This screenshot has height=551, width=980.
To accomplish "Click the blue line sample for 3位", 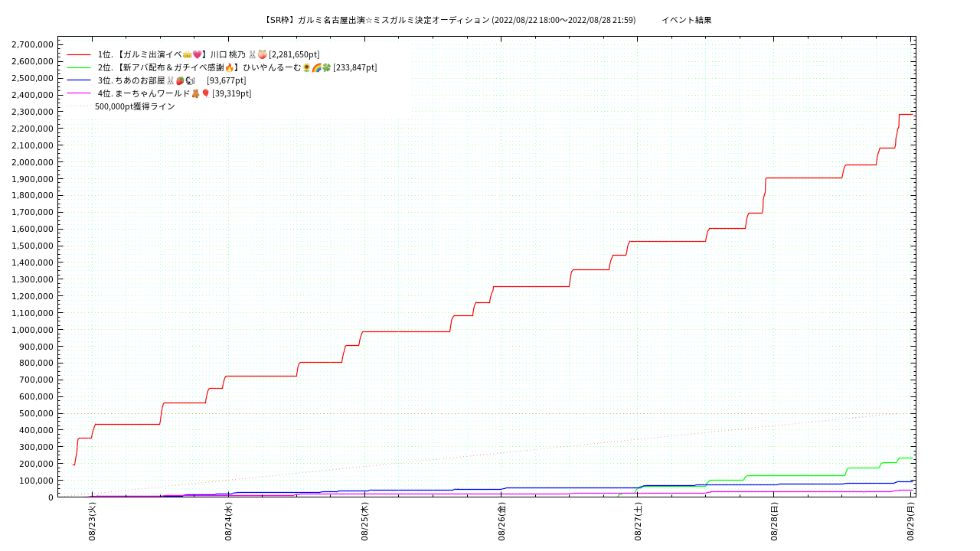I will 79,80.
